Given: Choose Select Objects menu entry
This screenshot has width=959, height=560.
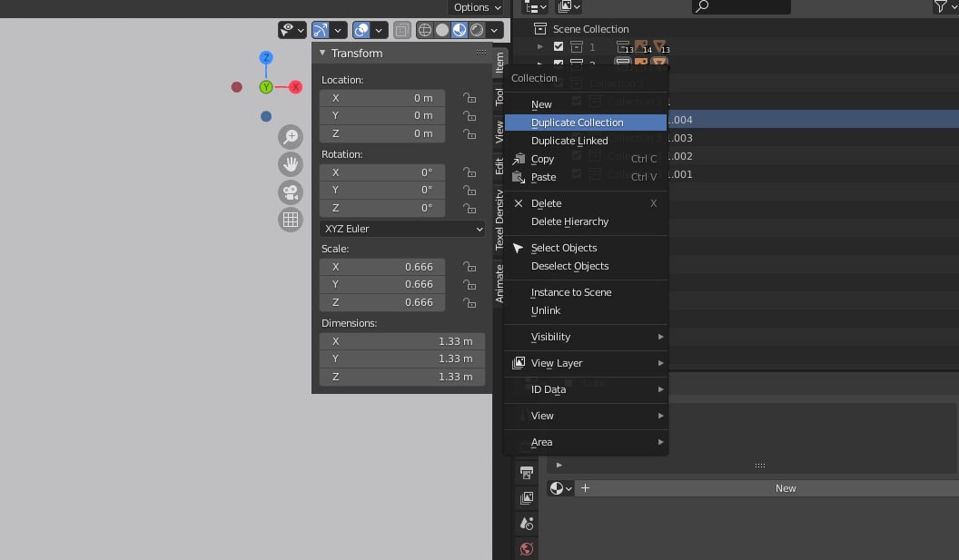Looking at the screenshot, I should [586, 248].
